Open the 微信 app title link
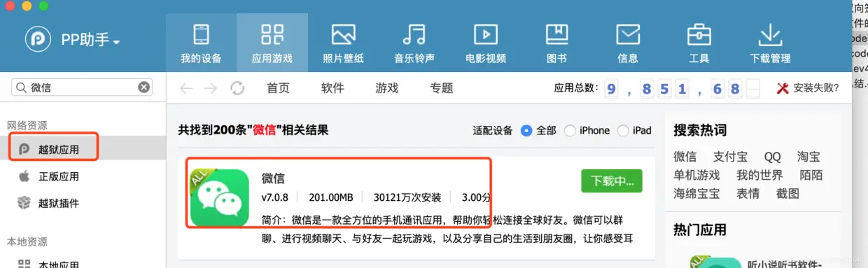Image resolution: width=868 pixels, height=268 pixels. click(273, 178)
